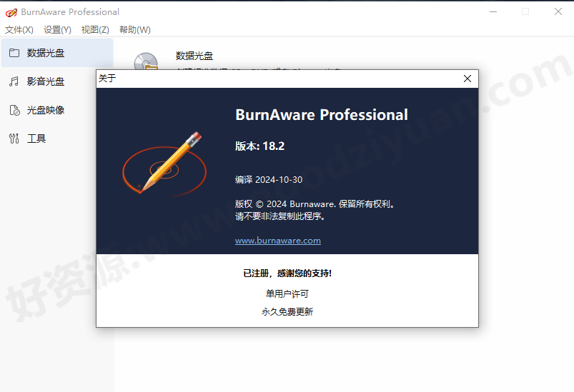Viewport: 574px width, 392px height.
Task: Click the 已注册，感谢您的支持! text
Action: [287, 273]
